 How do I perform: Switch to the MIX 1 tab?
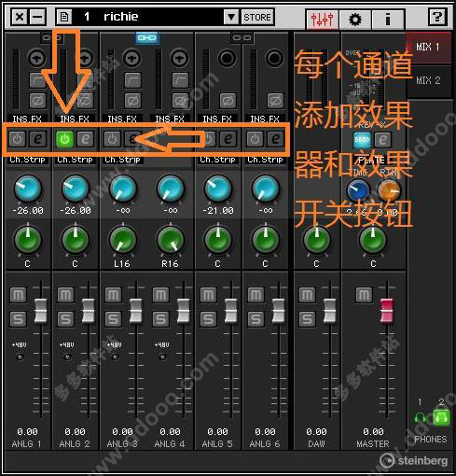[428, 47]
